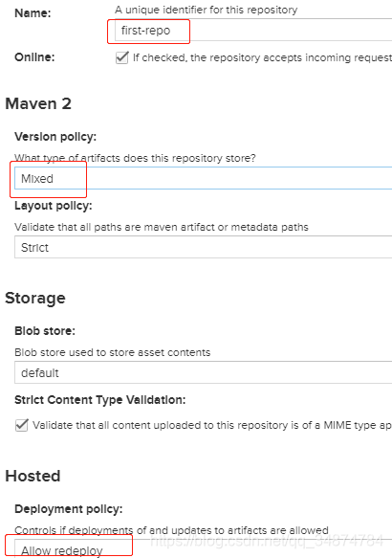Click the "Version policy:" label

coord(55,137)
